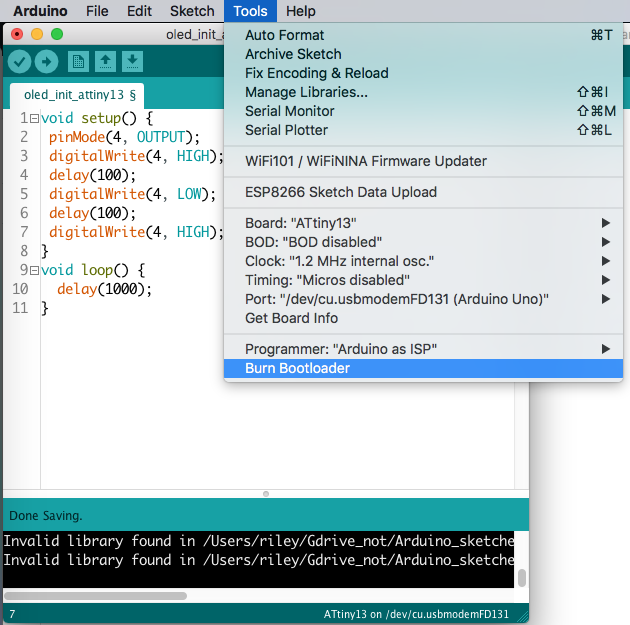Expand the BOD: "BOD disabled" submenu
The image size is (630, 625).
[x=423, y=242]
